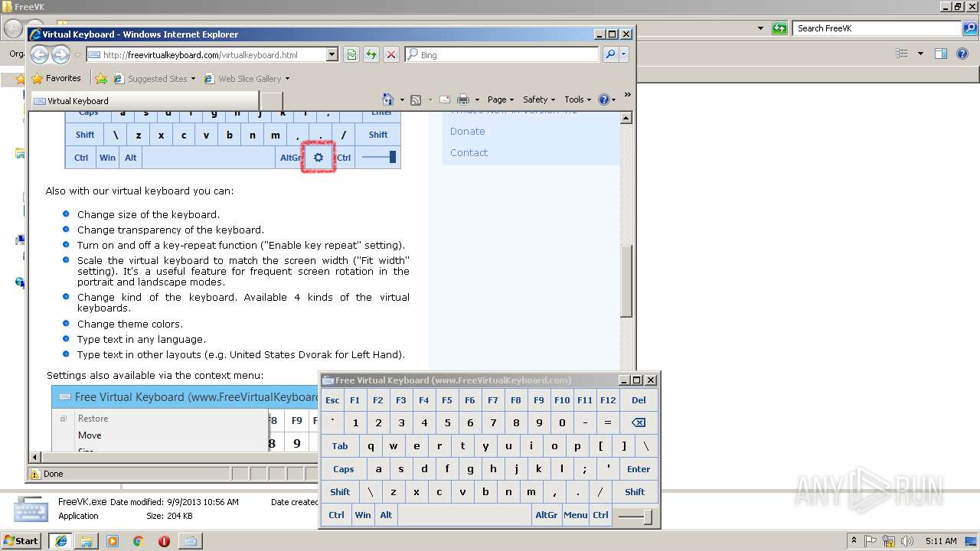
Task: Toggle left Ctrl key on virtual keyboard
Action: click(x=336, y=515)
